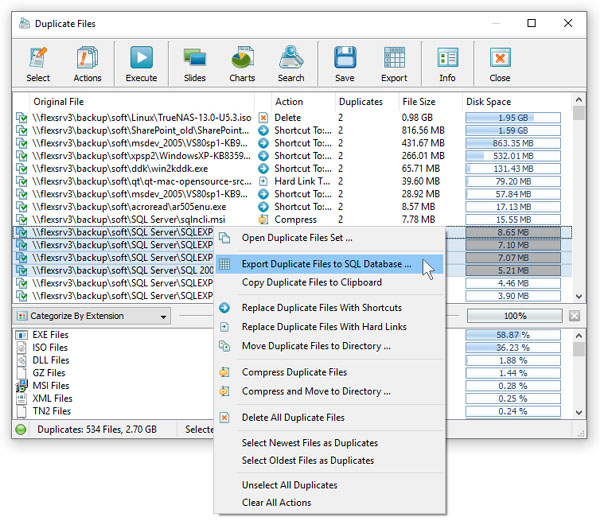Click the shortcut action icon on ar505enu.exe row
Image resolution: width=600 pixels, height=521 pixels.
(x=263, y=207)
